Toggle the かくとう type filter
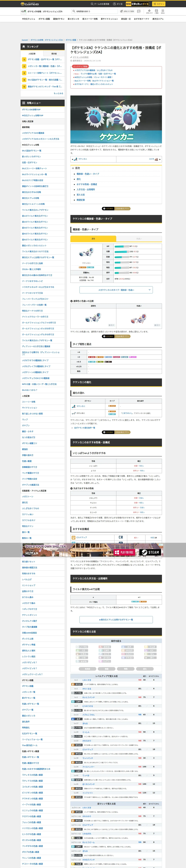The height and width of the screenshot is (868, 186). (128, 650)
